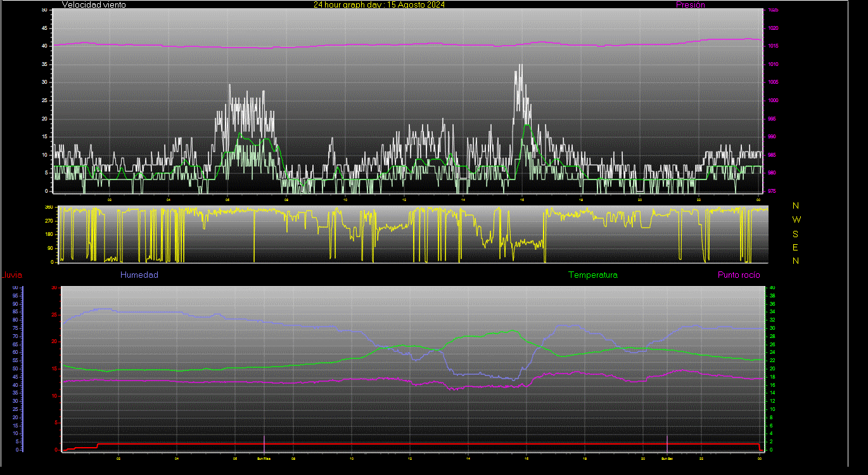This screenshot has width=868, height=475.
Task: Click the '40' value on wind speed axis
Action: tap(44, 46)
